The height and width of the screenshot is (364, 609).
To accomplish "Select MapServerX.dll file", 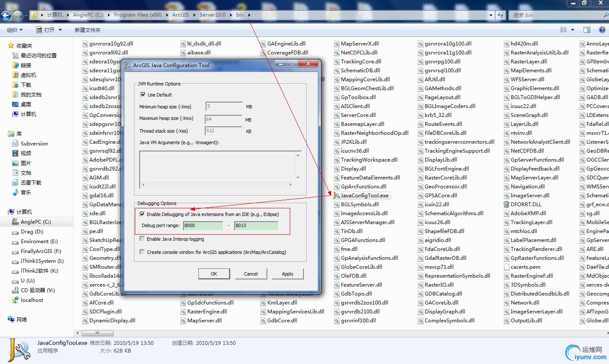I will pos(357,44).
